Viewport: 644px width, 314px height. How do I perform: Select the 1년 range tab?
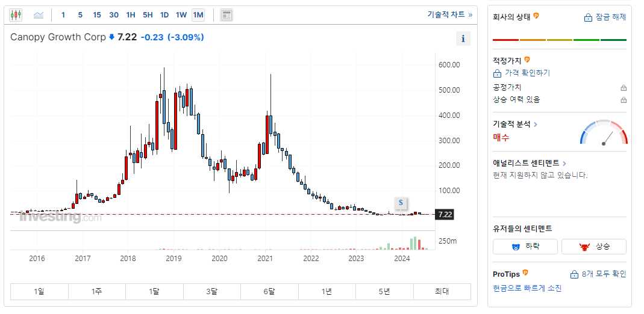[327, 292]
